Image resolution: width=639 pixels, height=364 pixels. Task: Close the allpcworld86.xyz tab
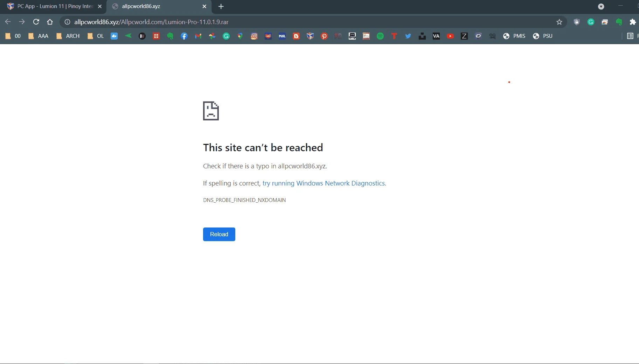pos(204,6)
